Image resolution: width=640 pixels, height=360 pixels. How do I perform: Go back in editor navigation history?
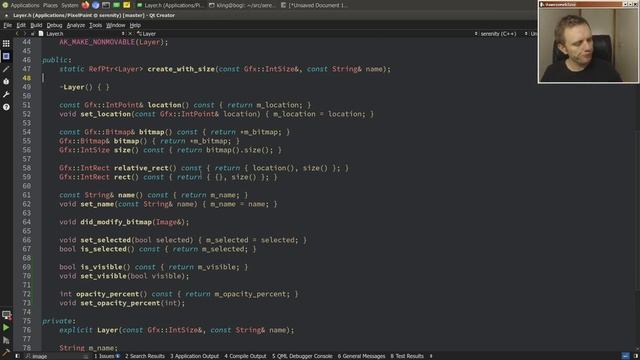point(17,33)
